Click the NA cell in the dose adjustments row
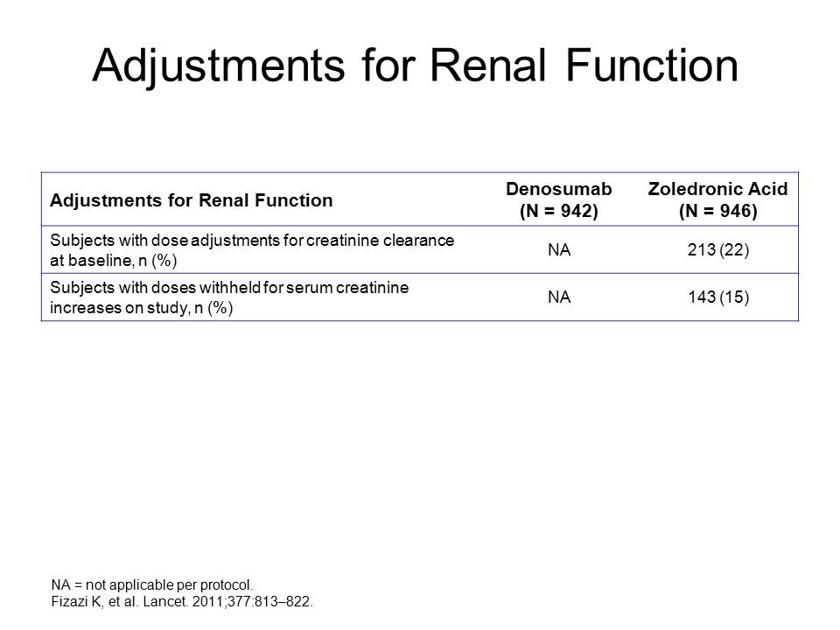Screen dimensions: 840x630 point(559,250)
